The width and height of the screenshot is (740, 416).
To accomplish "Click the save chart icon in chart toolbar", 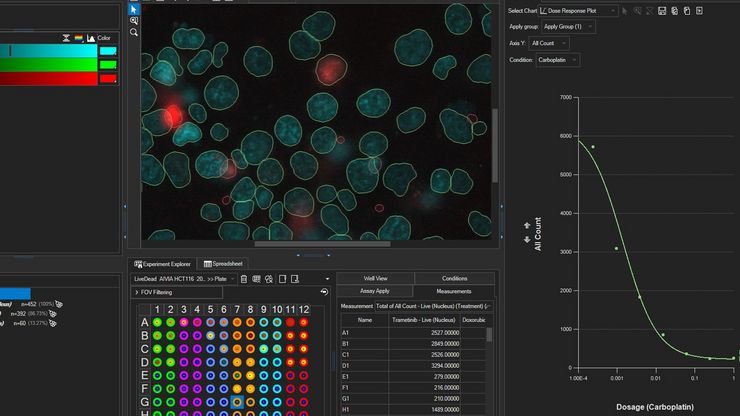I will pyautogui.click(x=662, y=10).
